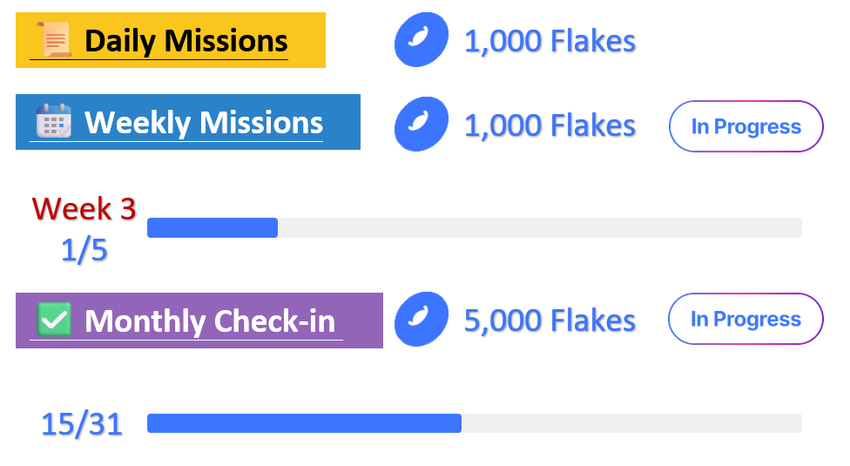Click the Week 3 weekly progress bar
Screen dimensions: 850x466
(474, 228)
